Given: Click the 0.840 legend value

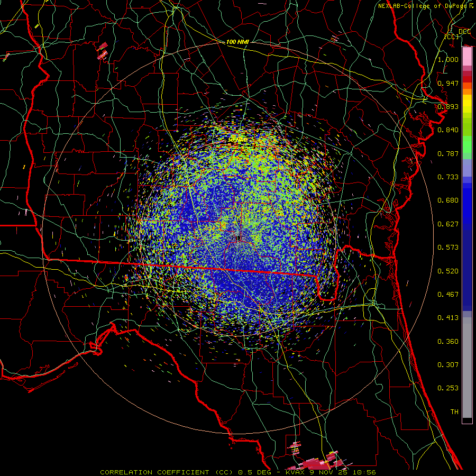Looking at the screenshot, I should point(448,130).
